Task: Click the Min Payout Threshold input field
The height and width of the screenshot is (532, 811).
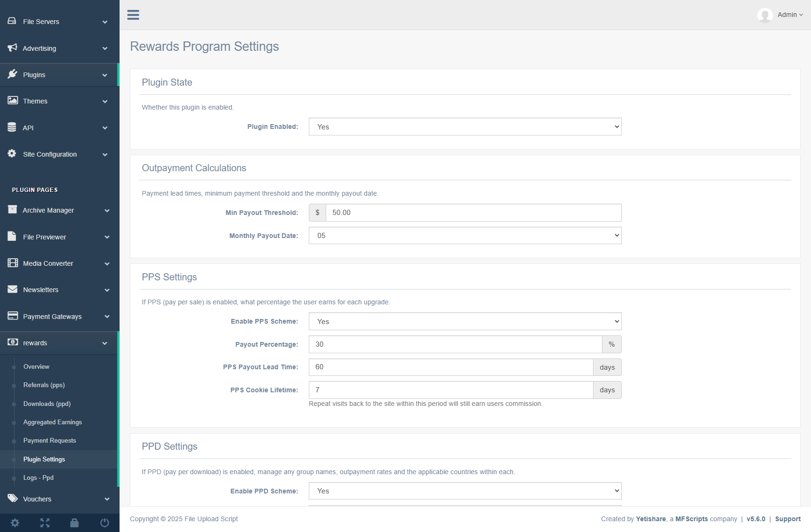Action: tap(473, 213)
